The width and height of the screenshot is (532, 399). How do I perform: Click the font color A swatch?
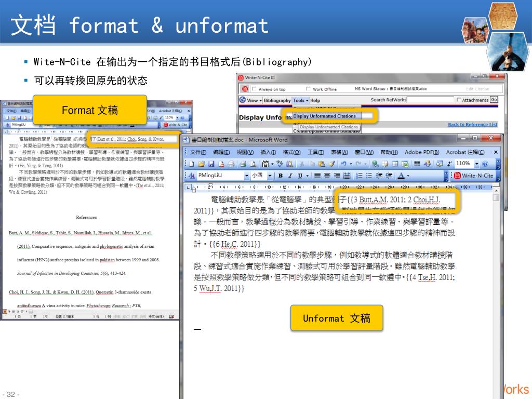pos(401,176)
